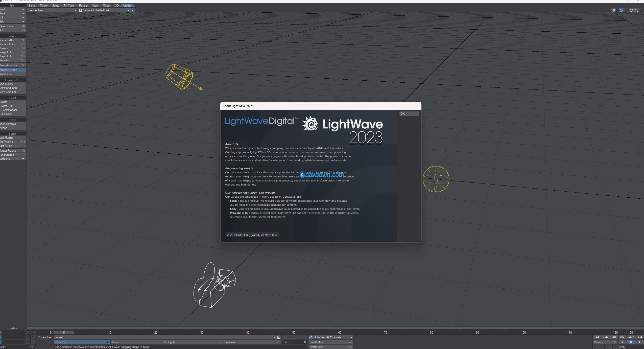The height and width of the screenshot is (349, 644).
Task: Select the yellow sphere null object
Action: coord(436,179)
